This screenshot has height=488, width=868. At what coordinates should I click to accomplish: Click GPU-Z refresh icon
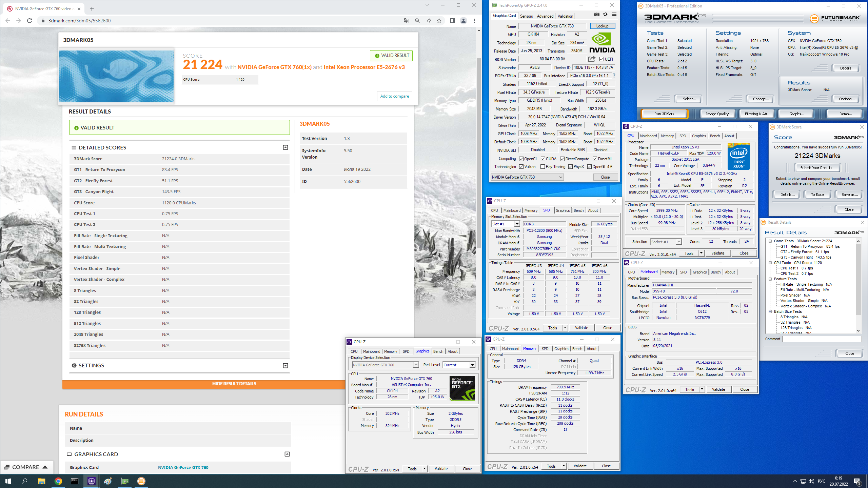click(x=605, y=14)
